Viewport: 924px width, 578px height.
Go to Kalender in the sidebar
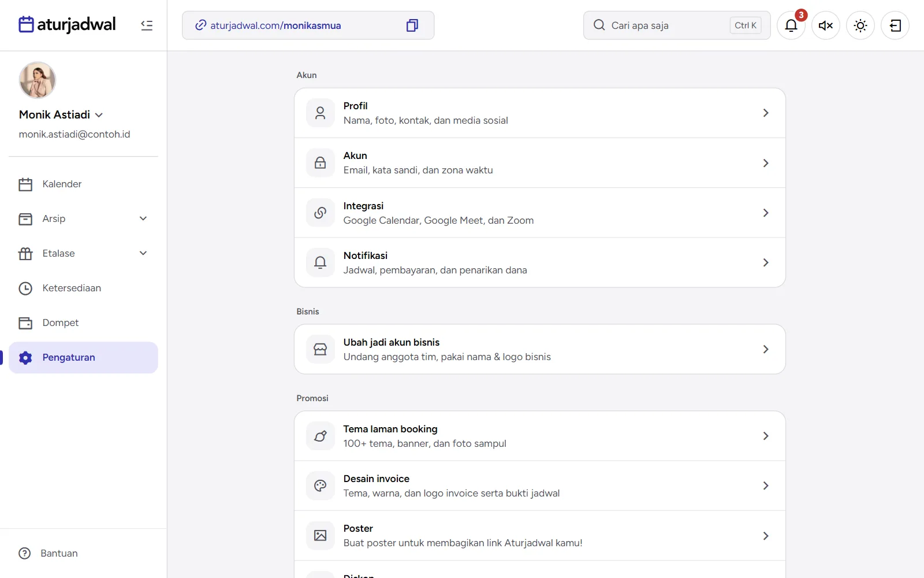tap(83, 184)
